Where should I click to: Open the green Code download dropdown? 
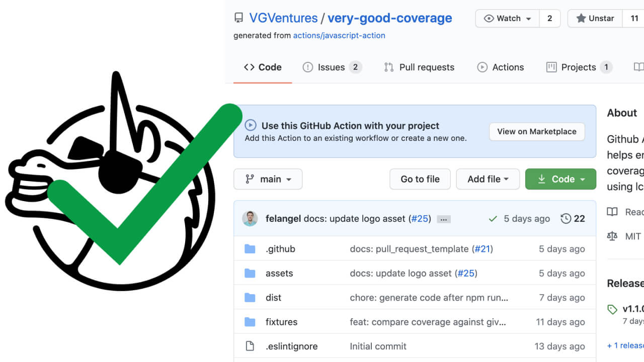pos(560,179)
